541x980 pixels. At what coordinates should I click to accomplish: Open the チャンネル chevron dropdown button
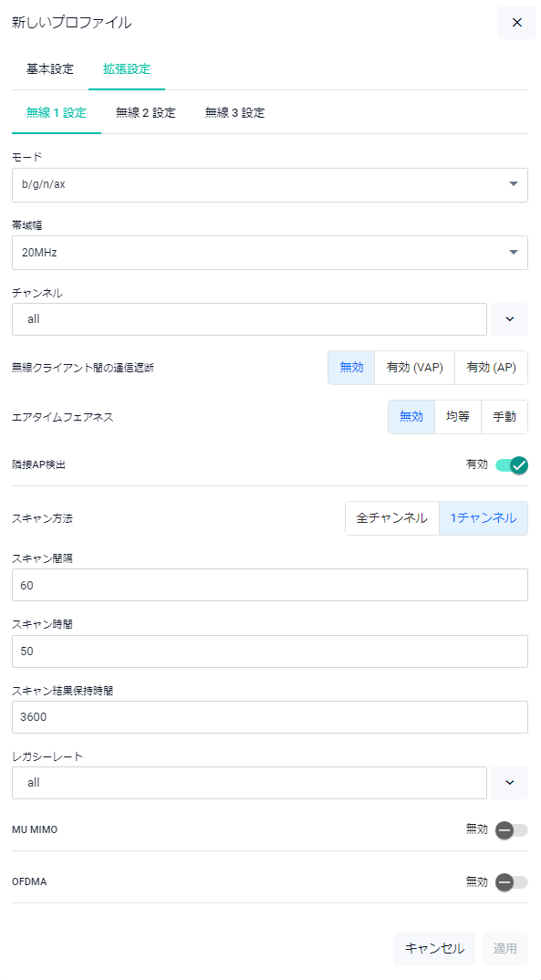(510, 319)
